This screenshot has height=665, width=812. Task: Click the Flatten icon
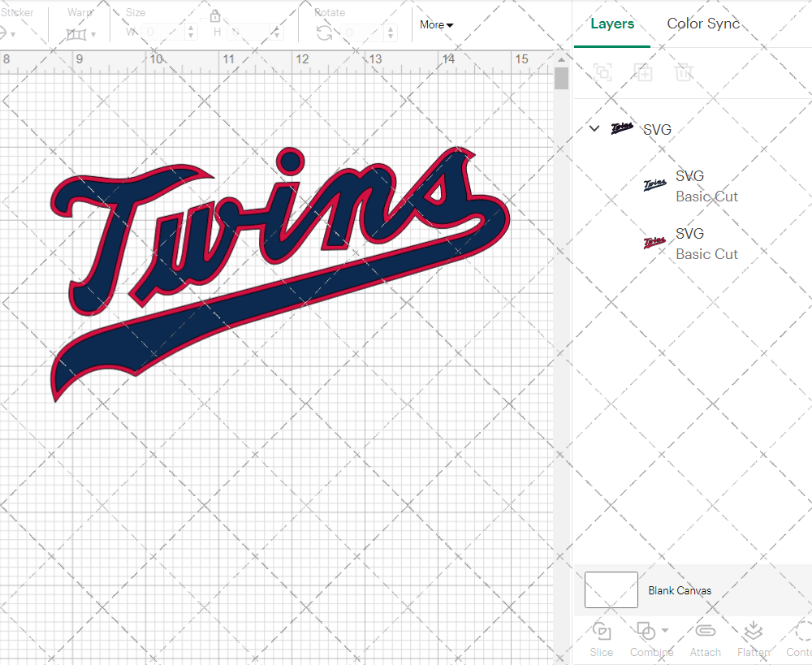click(753, 632)
